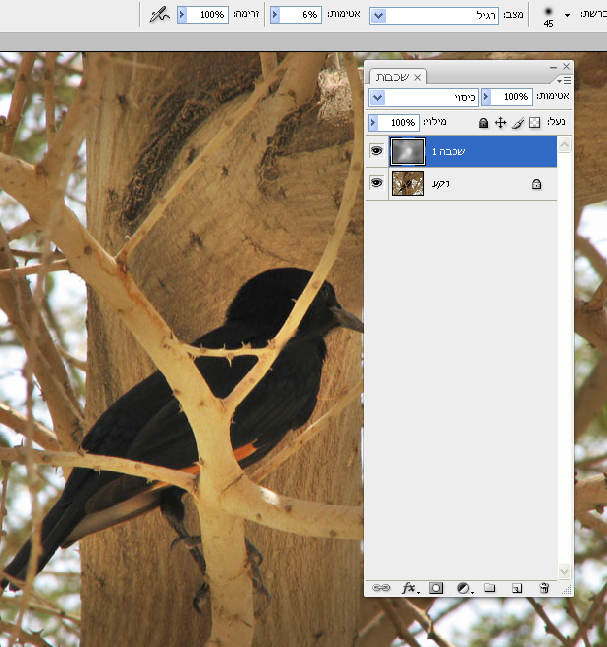Click Layer 1 gray thumbnail
607x647 pixels.
tap(408, 151)
